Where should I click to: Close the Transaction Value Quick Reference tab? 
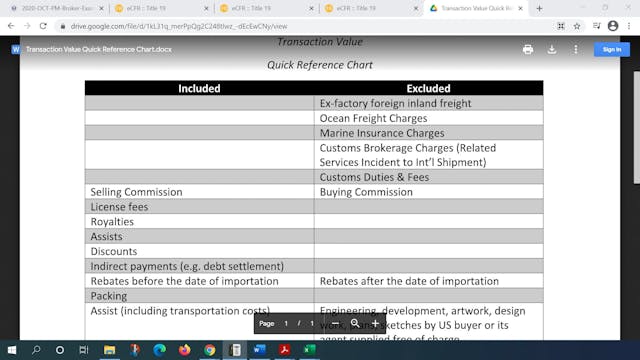click(520, 8)
